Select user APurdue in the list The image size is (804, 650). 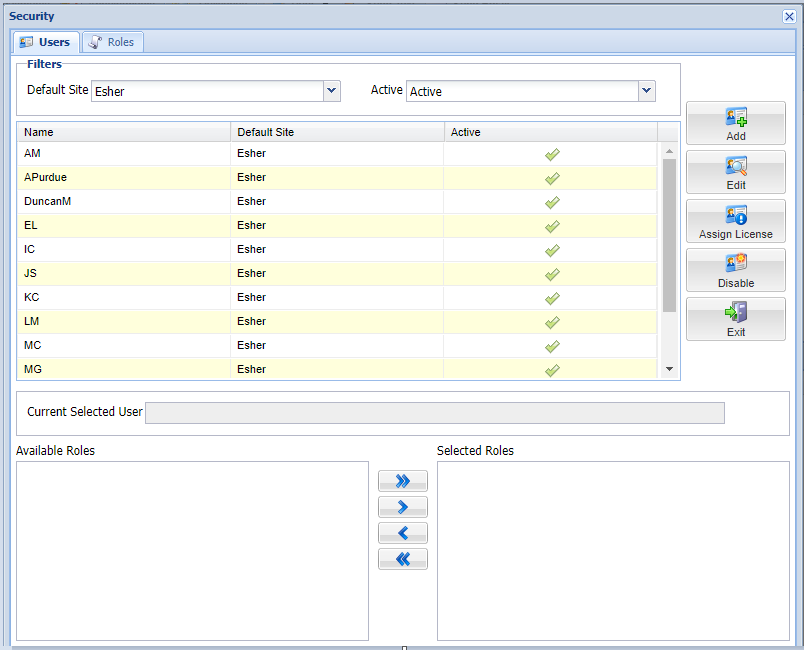click(x=337, y=177)
